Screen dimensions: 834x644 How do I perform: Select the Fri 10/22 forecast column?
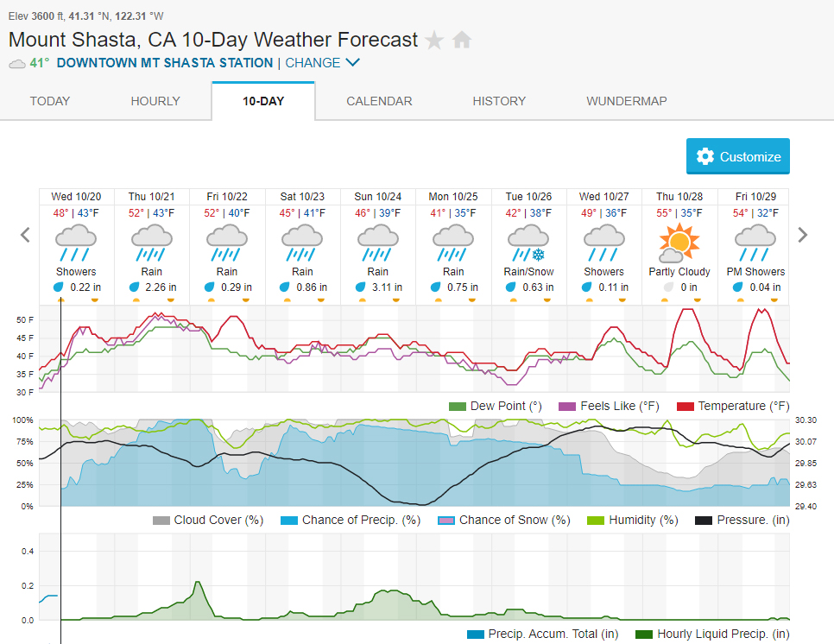(228, 246)
